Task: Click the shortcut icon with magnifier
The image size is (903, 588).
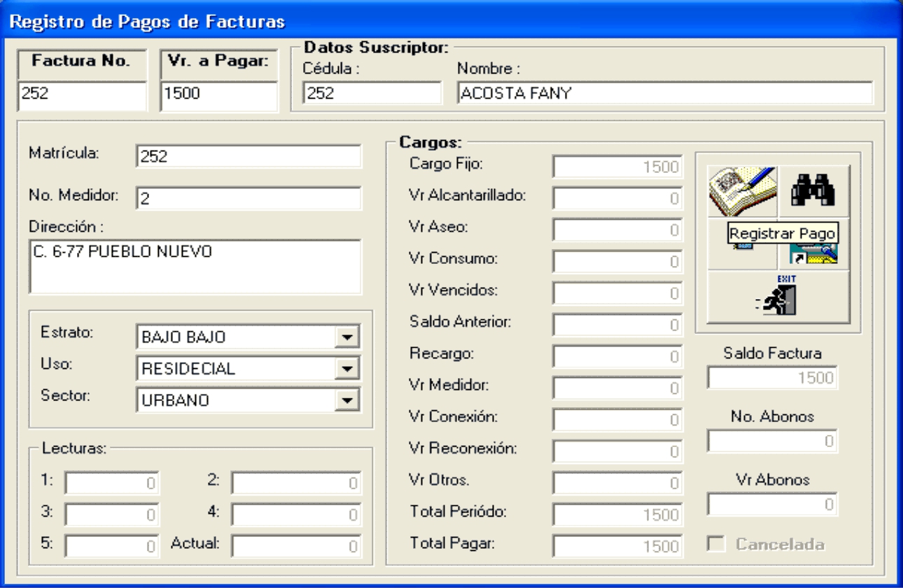Action: 813,255
